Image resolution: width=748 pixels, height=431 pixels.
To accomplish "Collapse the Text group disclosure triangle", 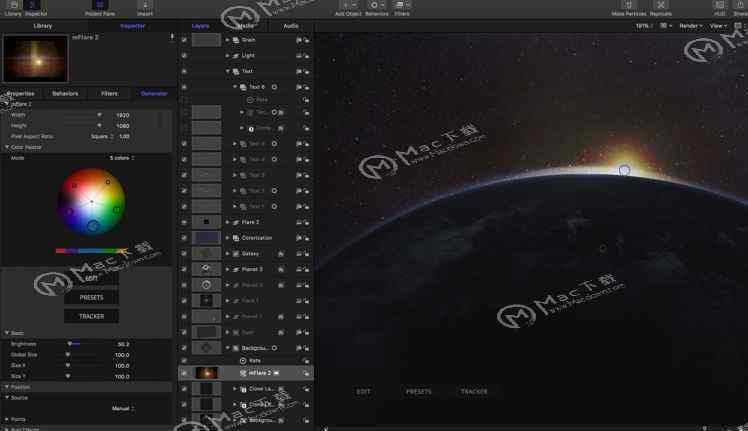I will [x=228, y=71].
